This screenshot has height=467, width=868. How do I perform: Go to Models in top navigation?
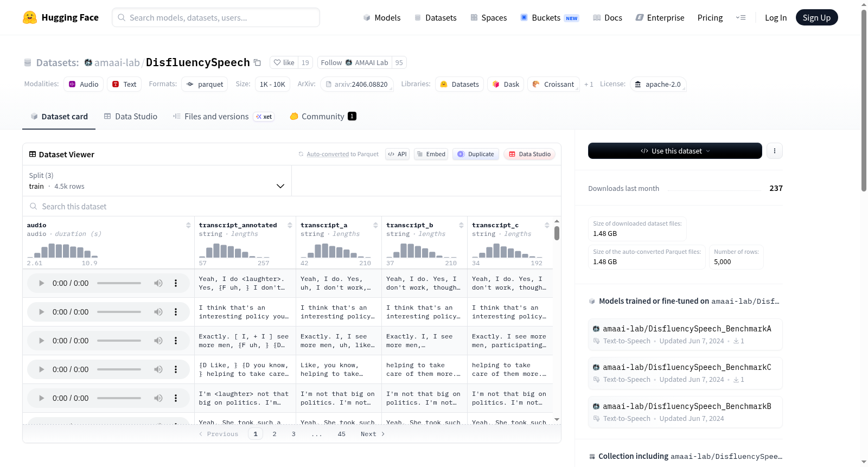click(x=382, y=18)
